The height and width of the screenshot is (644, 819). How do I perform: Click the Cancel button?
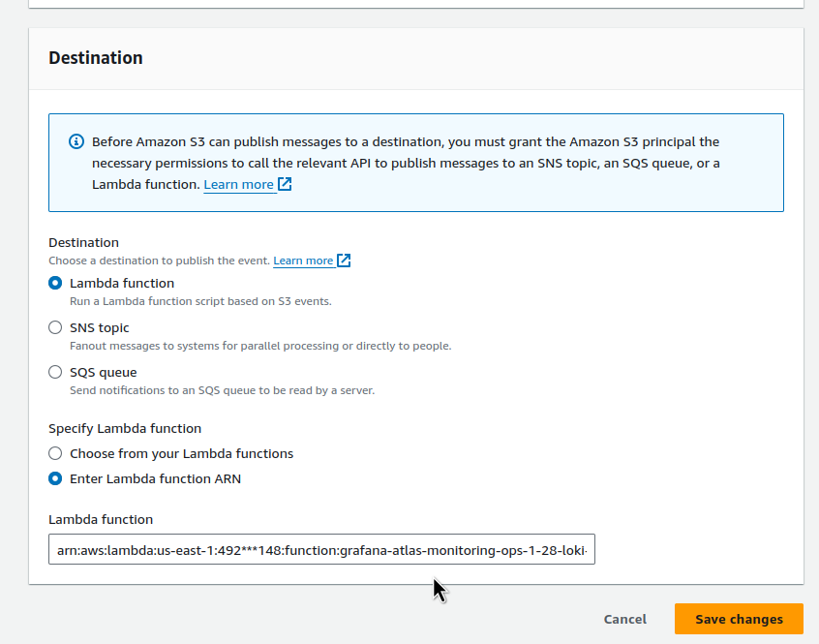coord(624,619)
